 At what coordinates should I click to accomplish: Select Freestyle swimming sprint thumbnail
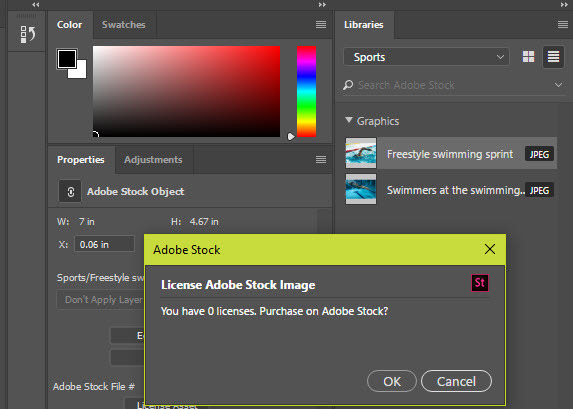click(x=361, y=153)
